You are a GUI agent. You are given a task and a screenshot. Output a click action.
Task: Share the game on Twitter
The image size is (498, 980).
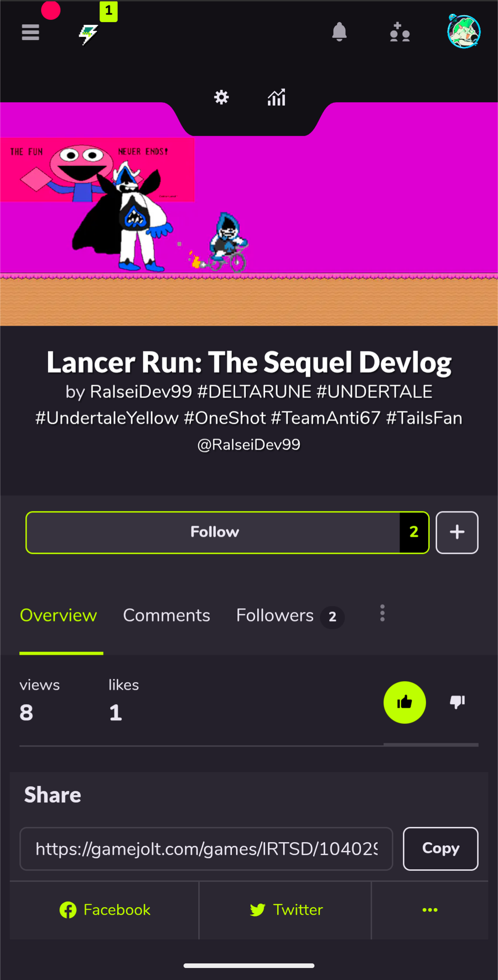(286, 910)
